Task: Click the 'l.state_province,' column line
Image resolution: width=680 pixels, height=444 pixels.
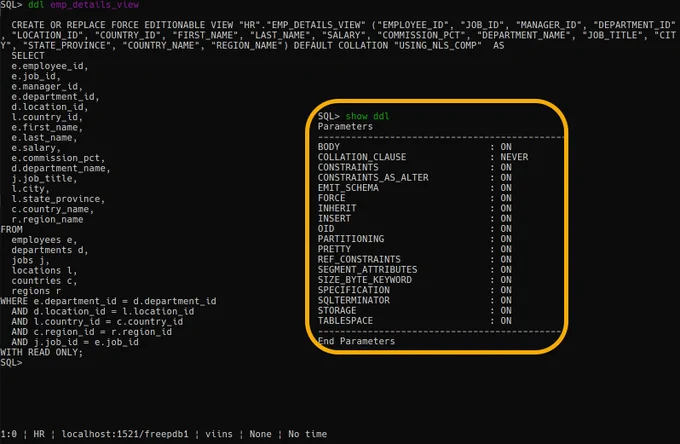Action: 58,199
